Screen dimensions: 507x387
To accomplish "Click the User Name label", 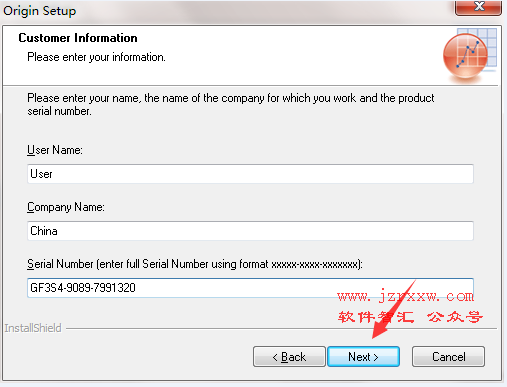I will pos(55,150).
